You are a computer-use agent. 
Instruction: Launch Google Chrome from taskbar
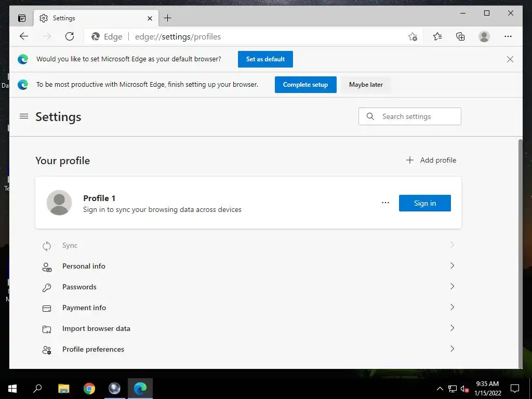(89, 389)
